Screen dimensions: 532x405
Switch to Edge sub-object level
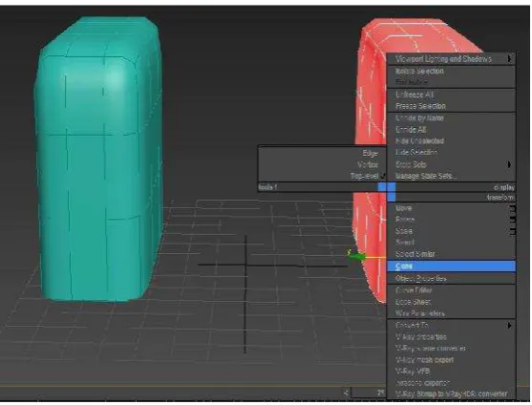point(370,154)
